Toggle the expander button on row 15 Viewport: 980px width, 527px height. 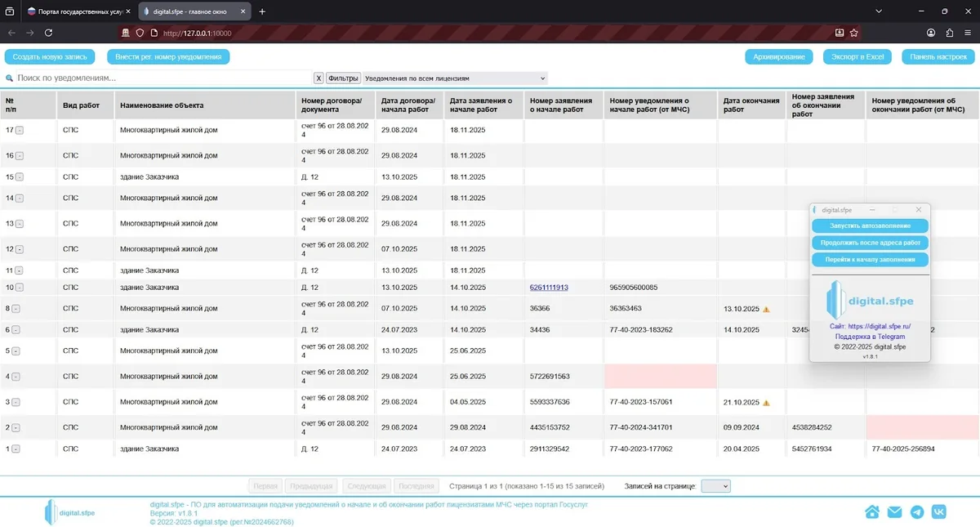pos(20,177)
